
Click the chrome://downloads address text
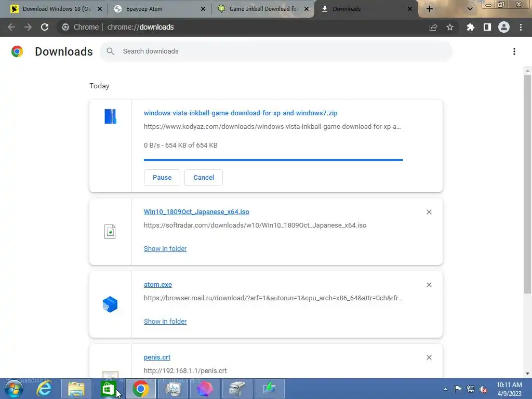(140, 27)
